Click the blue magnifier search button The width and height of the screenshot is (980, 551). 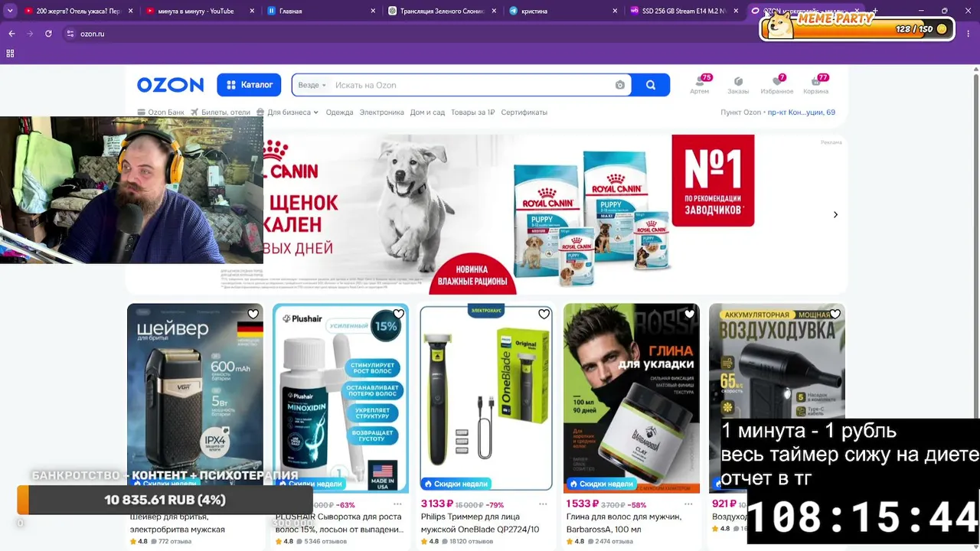click(x=651, y=85)
